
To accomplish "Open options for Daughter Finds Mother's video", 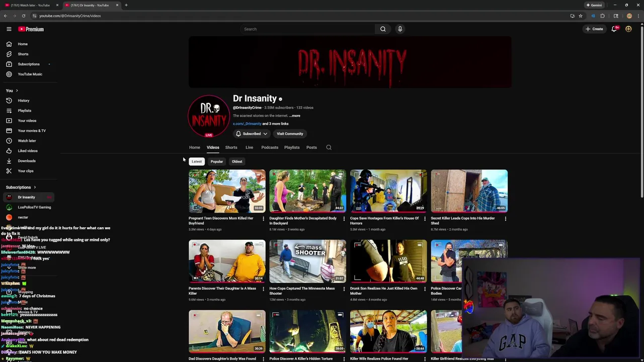I will pos(344,219).
